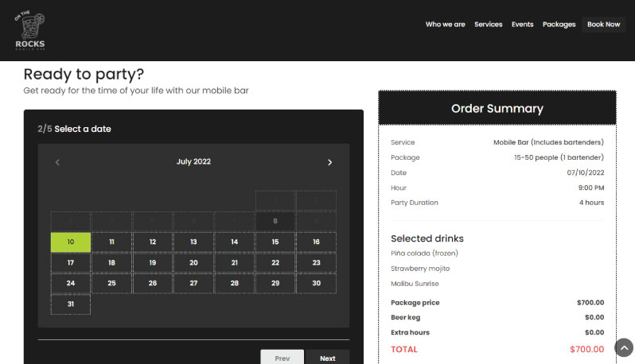Pick July 27 on the calendar
Viewport: 635px width, 364px height.
193,284
